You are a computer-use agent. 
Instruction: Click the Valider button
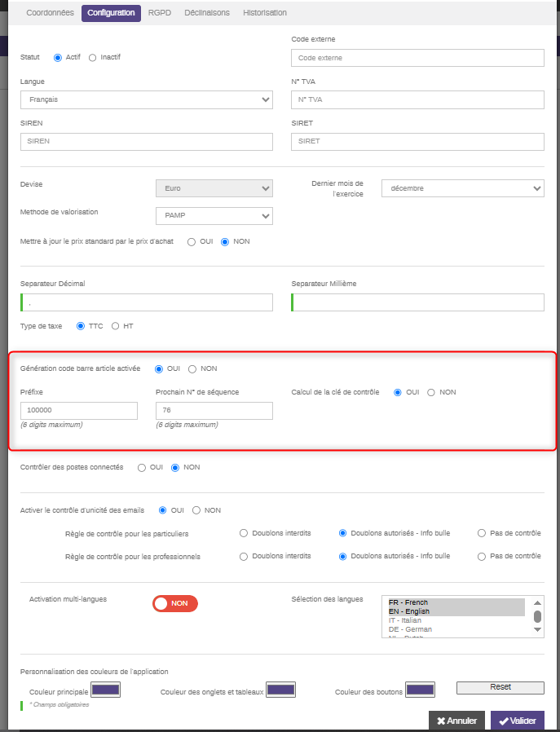pyautogui.click(x=517, y=721)
